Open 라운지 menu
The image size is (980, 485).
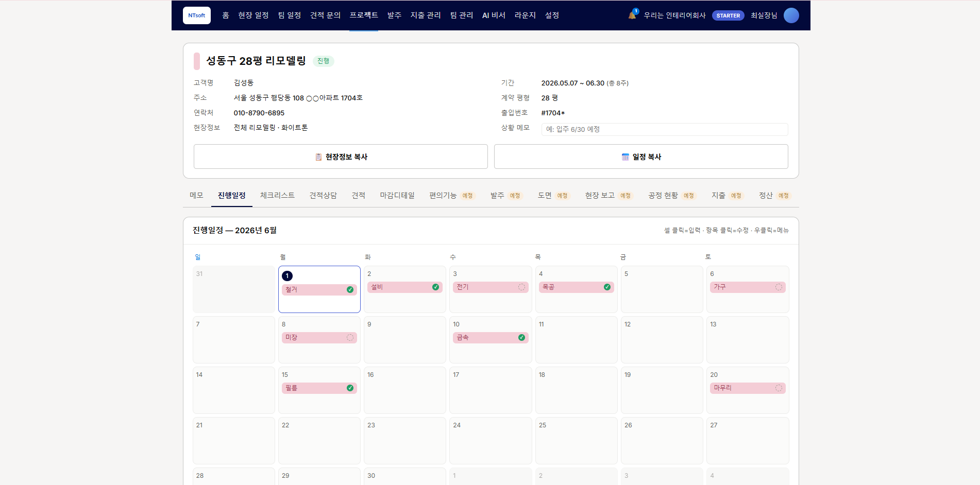point(525,15)
